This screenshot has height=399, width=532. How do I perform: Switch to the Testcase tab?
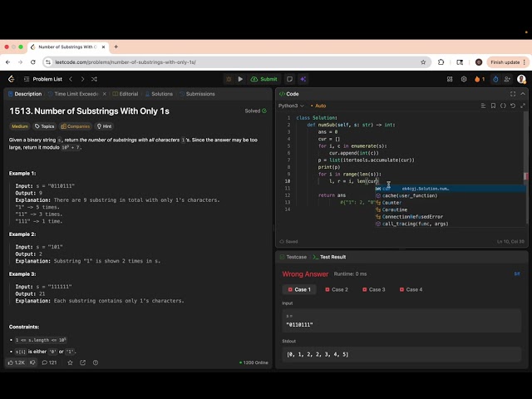pos(297,257)
